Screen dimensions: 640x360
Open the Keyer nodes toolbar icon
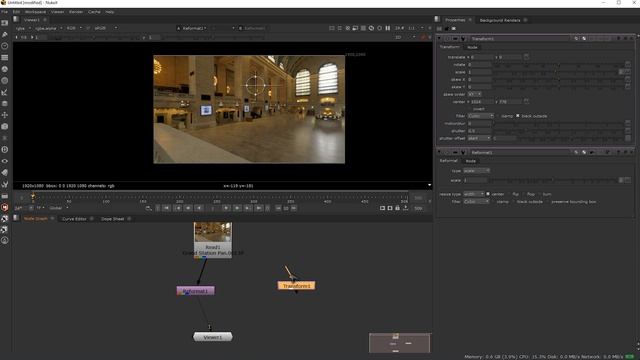point(4,92)
